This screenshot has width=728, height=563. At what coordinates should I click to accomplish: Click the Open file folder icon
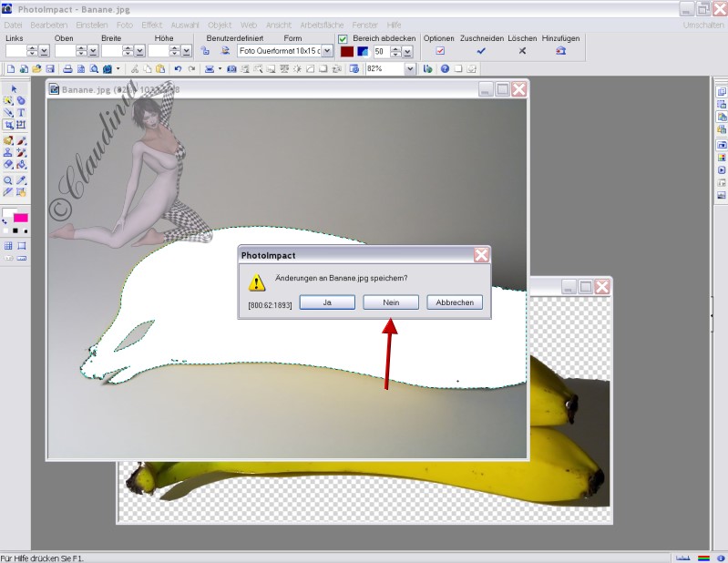click(36, 69)
